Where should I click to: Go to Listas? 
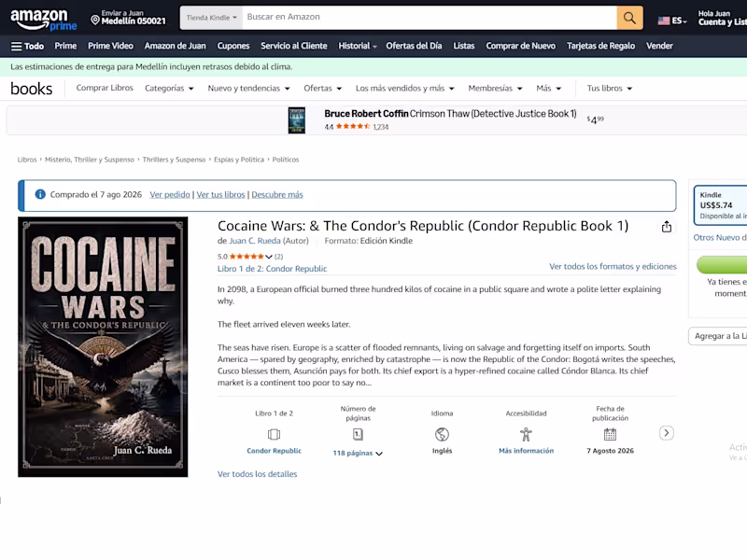point(463,46)
